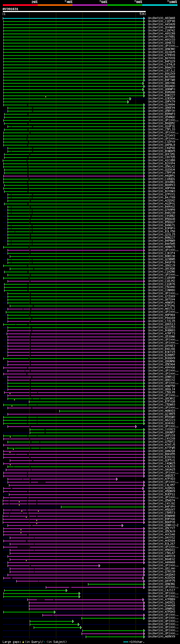Viewport: 180px width, 644px height.
Task: Click the white query sequence ruler bar
Action: 74,12
